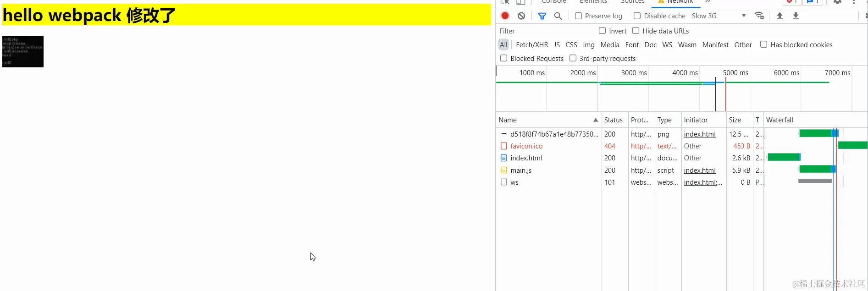Open DevTools three-dot customize menu
868x291 pixels.
coord(854,2)
